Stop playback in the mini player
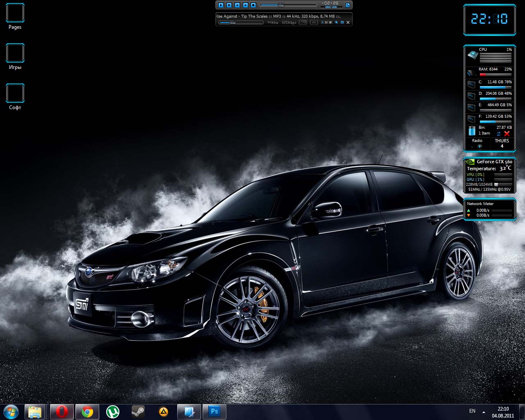 pos(253,5)
